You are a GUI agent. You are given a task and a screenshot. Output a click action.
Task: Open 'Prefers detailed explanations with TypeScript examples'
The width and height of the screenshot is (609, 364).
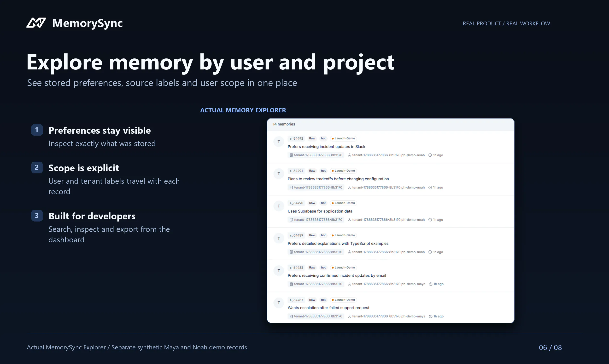point(338,243)
